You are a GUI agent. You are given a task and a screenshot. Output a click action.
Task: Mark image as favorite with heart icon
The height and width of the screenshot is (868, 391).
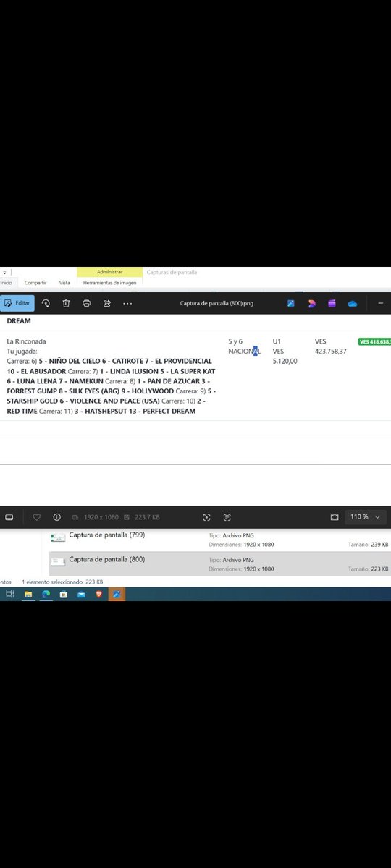coord(36,517)
